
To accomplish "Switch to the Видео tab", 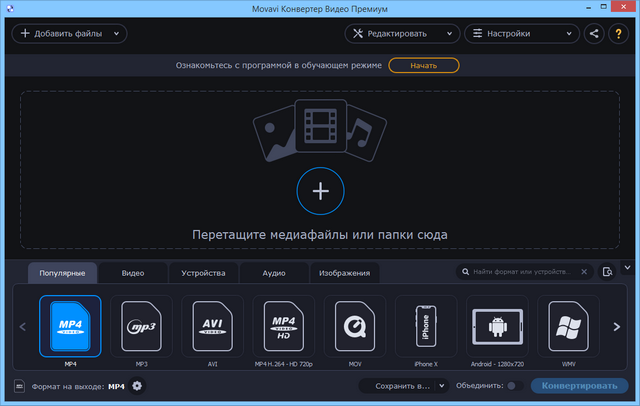I will pyautogui.click(x=133, y=272).
